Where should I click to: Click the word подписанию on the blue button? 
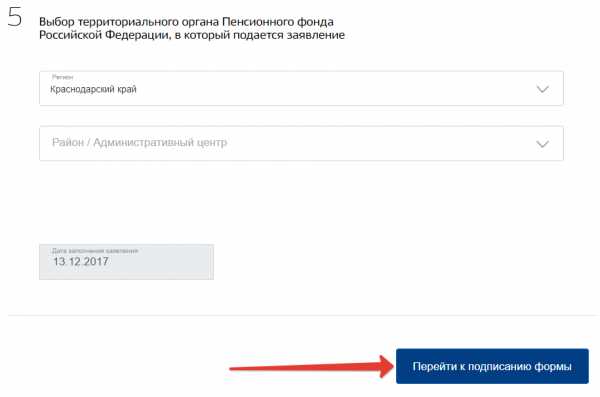[500, 367]
